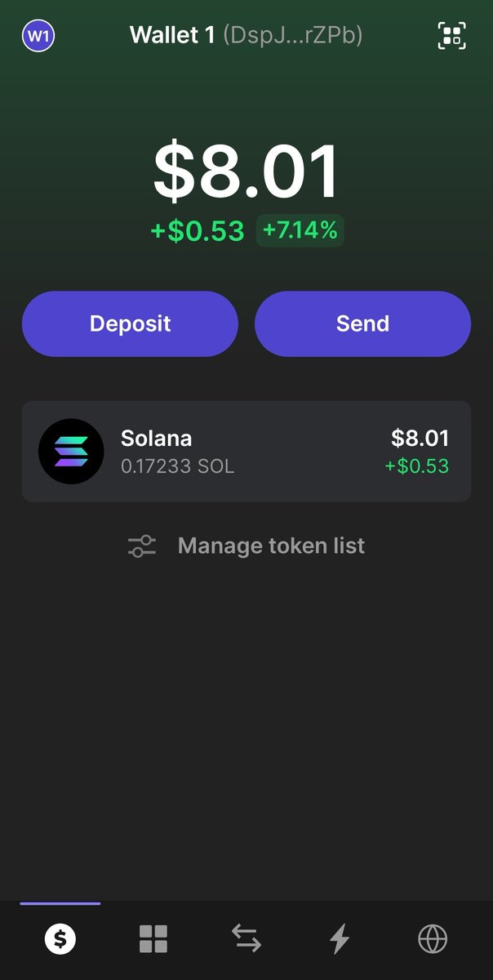This screenshot has height=980, width=493.
Task: Click the Send button
Action: pos(362,323)
